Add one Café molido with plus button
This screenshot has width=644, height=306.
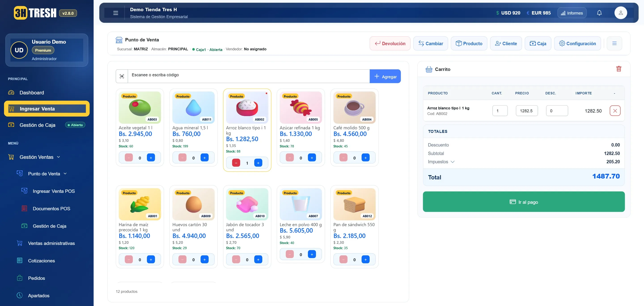tap(365, 158)
